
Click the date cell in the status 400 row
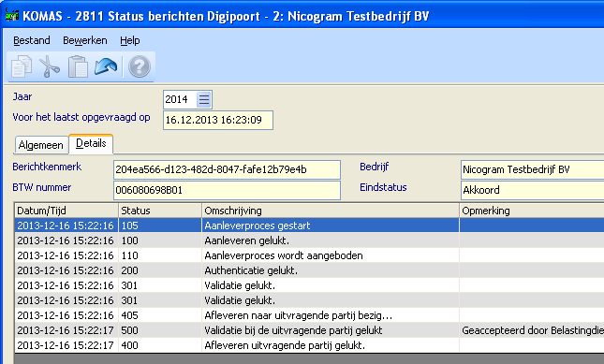click(x=66, y=345)
